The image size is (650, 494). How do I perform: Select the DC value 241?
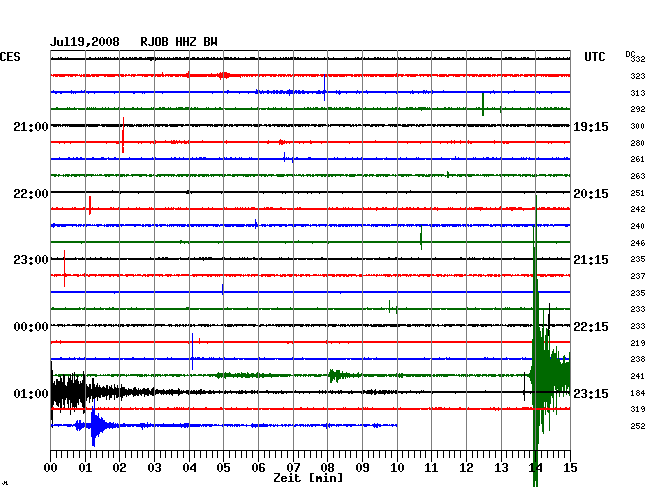point(638,376)
